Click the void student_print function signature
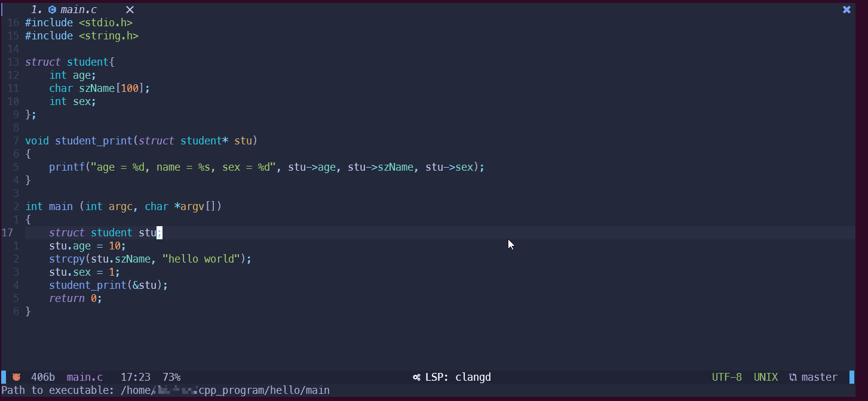This screenshot has width=868, height=401. click(142, 141)
